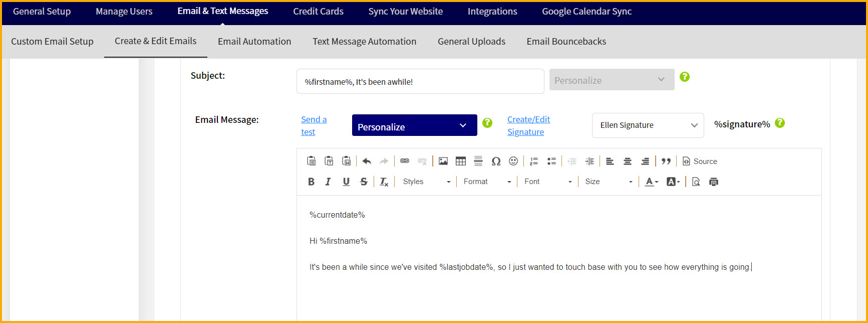Viewport: 868px width, 323px height.
Task: Click the Print icon
Action: point(714,182)
